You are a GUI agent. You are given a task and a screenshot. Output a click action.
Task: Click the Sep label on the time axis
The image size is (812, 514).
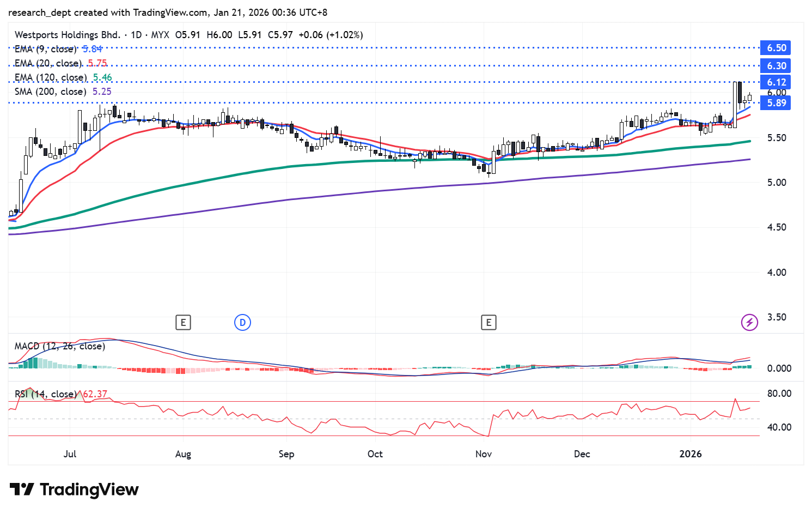[286, 454]
